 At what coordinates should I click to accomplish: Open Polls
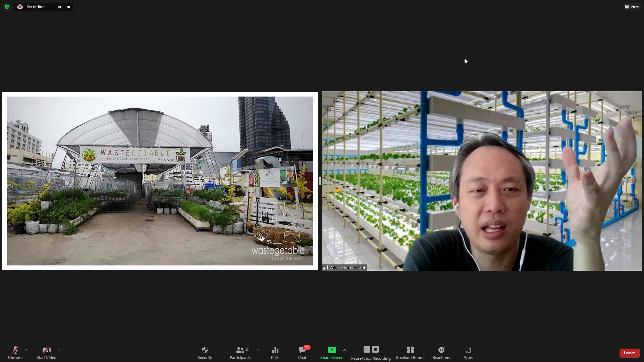(275, 352)
